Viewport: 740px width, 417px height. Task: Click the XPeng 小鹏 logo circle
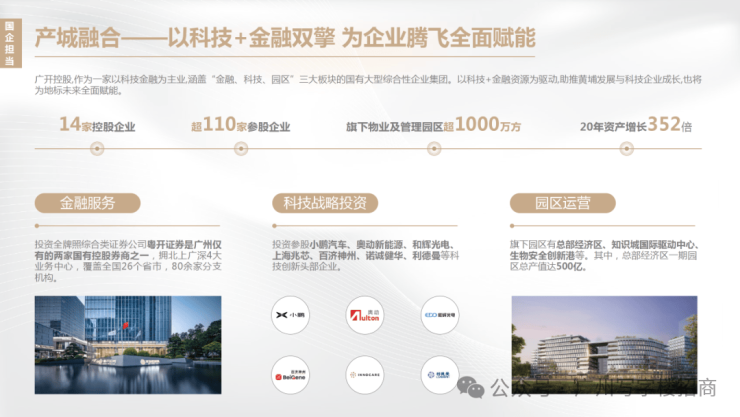pyautogui.click(x=290, y=315)
